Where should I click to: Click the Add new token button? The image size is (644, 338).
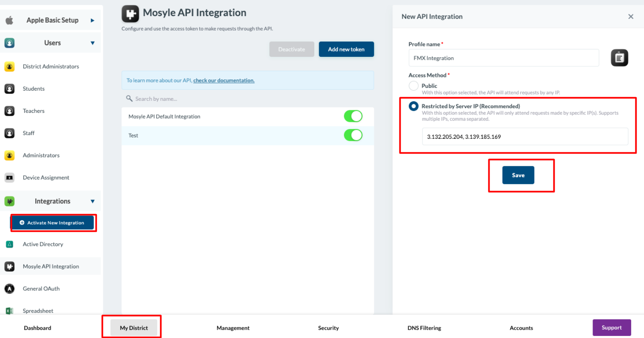[346, 49]
